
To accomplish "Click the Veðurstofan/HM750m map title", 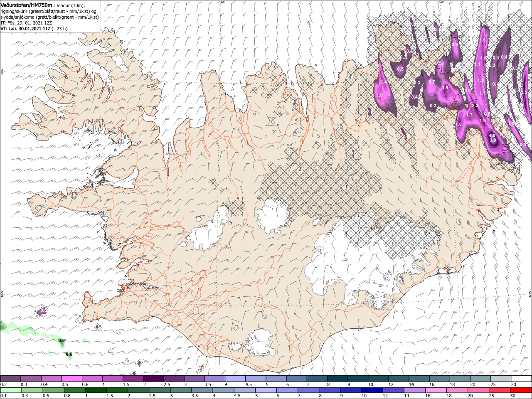I will tap(27, 5).
